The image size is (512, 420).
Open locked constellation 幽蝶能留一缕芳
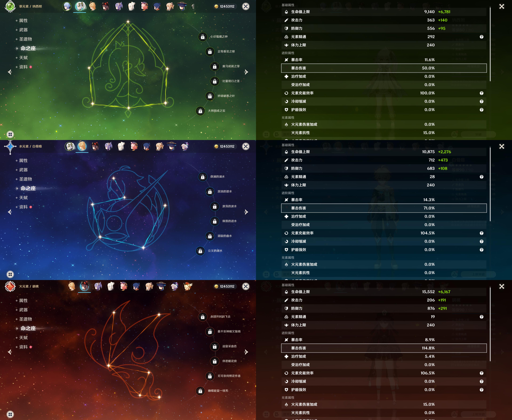(200, 391)
